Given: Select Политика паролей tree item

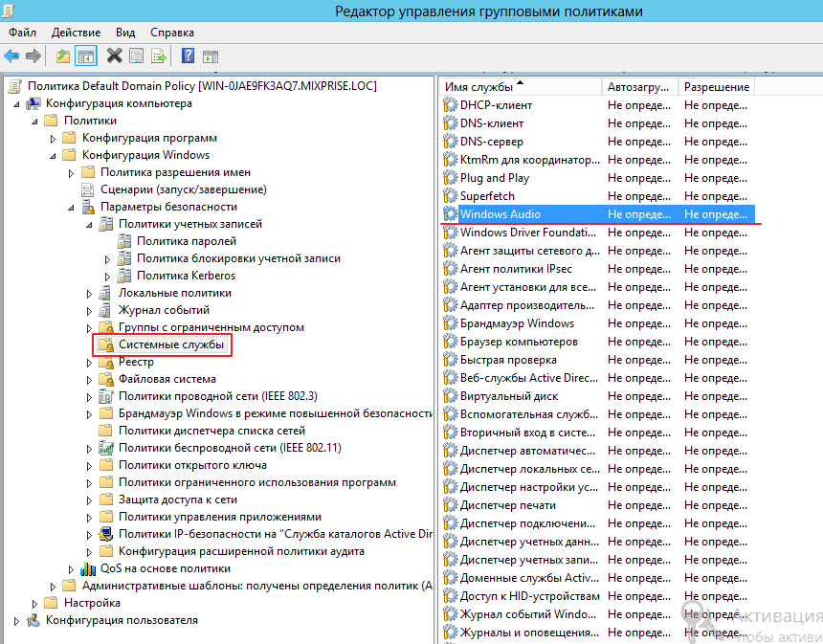Looking at the screenshot, I should click(186, 241).
